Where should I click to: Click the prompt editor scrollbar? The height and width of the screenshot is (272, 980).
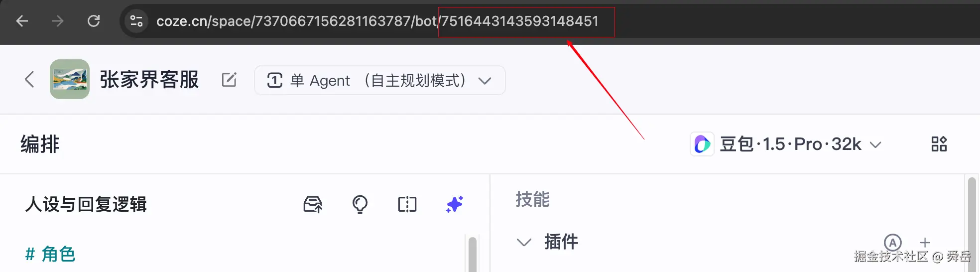tap(473, 254)
